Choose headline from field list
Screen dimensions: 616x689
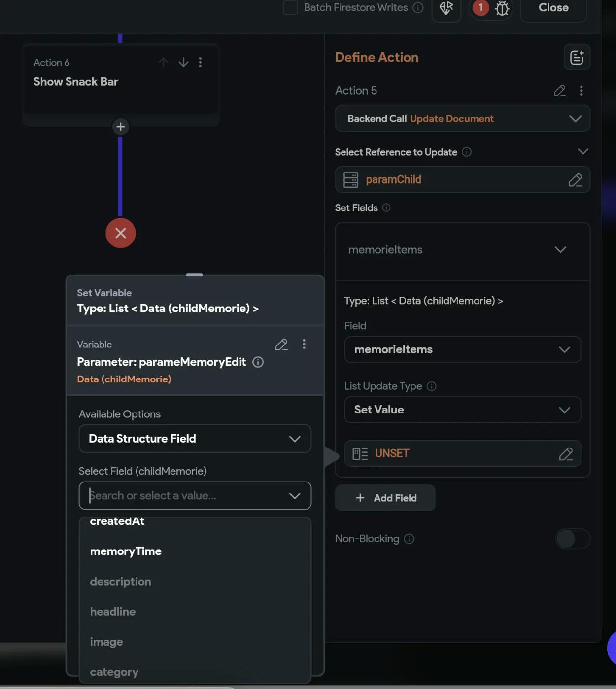pyautogui.click(x=112, y=612)
